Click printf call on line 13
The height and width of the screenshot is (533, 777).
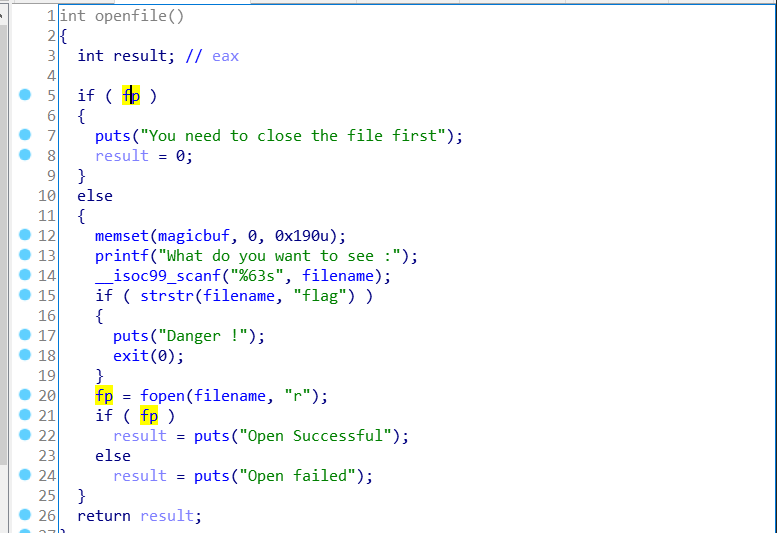122,256
